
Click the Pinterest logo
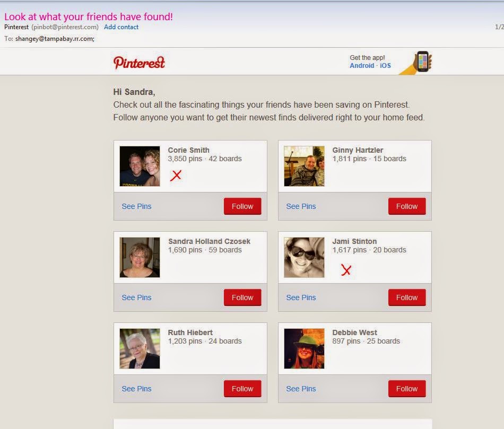tap(139, 63)
